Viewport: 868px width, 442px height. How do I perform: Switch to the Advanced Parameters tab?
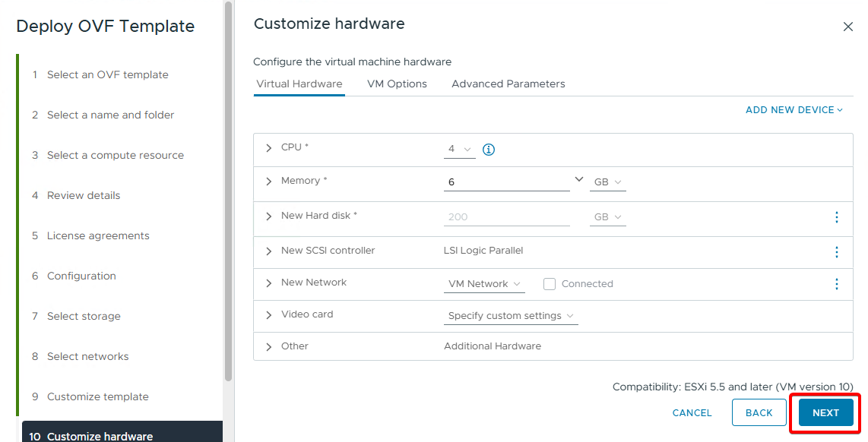point(508,84)
